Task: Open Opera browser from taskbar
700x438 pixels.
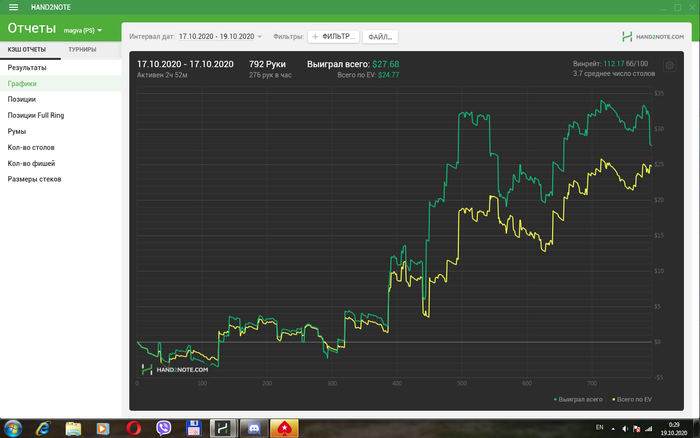Action: coord(133,429)
